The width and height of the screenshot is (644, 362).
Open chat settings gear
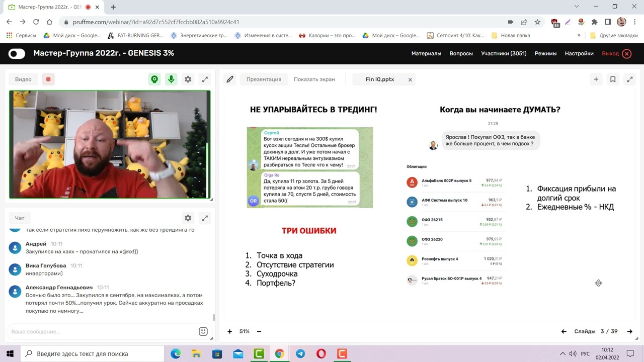(x=188, y=218)
